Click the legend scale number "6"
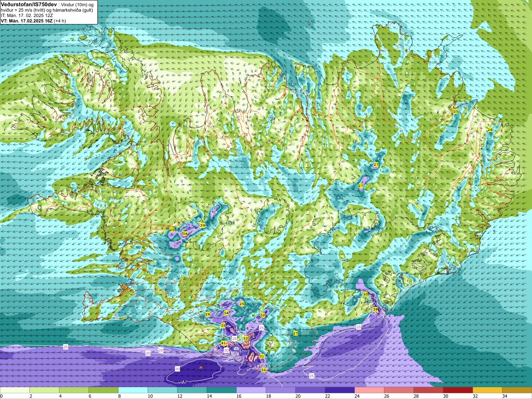Screen dimensions: 532x399 click(x=90, y=396)
